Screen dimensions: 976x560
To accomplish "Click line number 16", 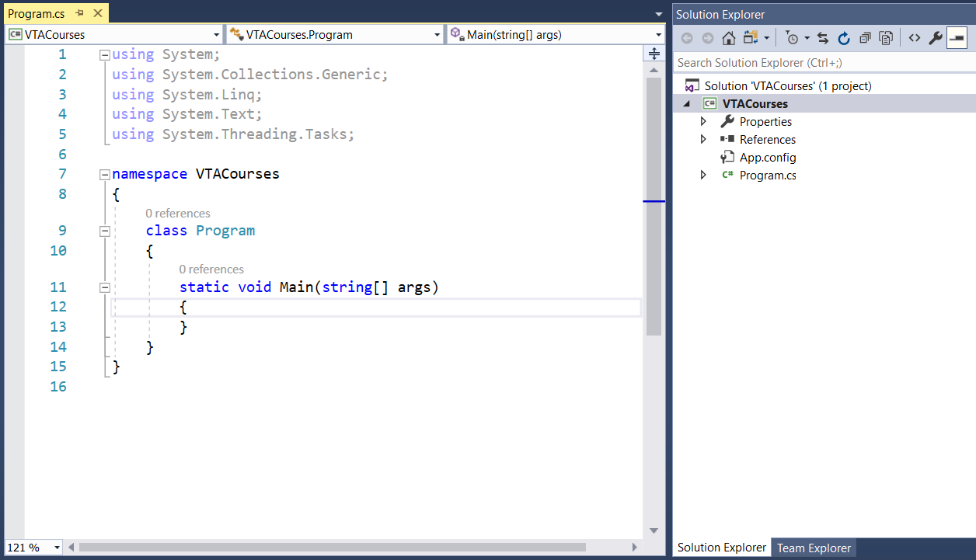I will click(58, 387).
